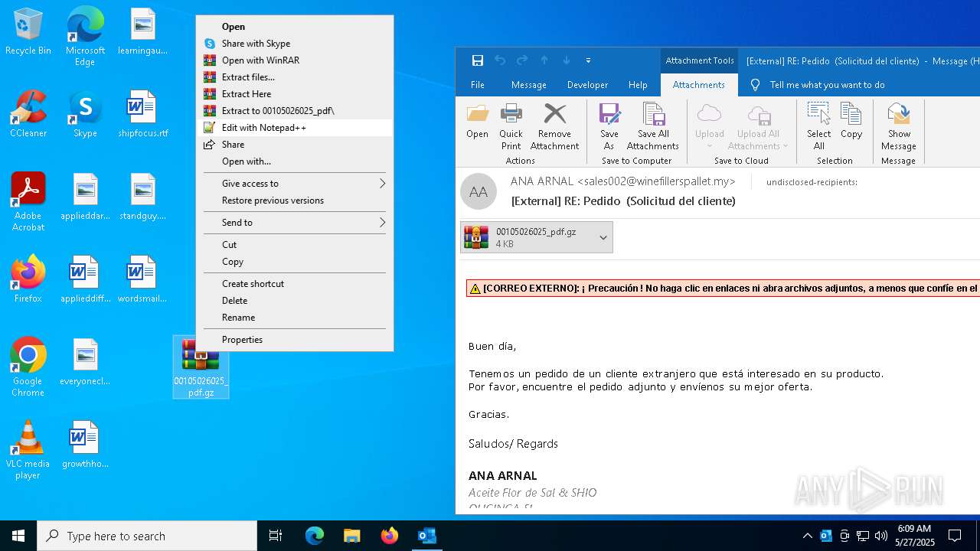This screenshot has height=551, width=980.
Task: Click Quick Print in the Attachments ribbon
Action: tap(511, 127)
